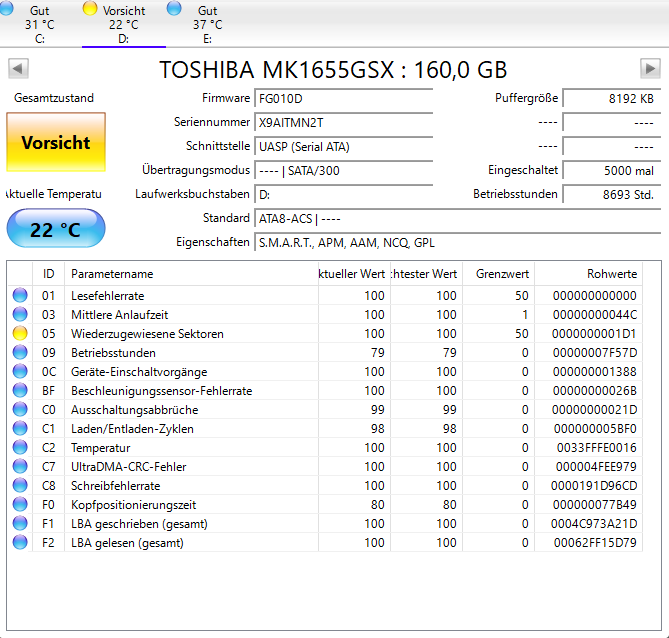Click raw value 0000000001D1
669x638 pixels.
tap(594, 334)
